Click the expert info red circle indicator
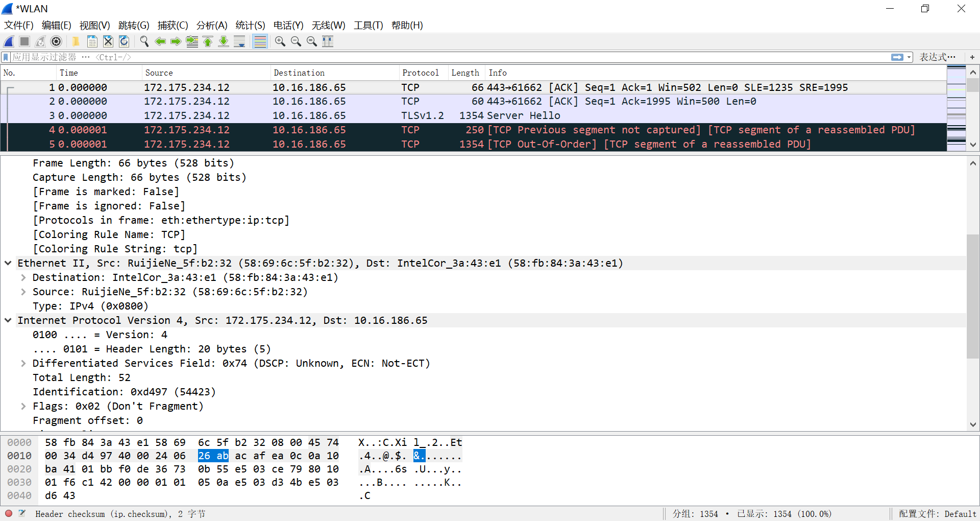This screenshot has height=521, width=980. click(x=9, y=513)
